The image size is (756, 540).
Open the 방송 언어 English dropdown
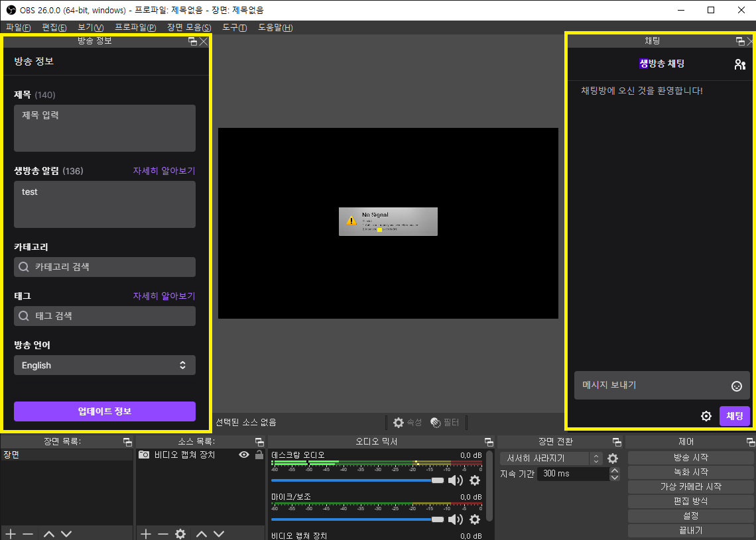point(104,365)
